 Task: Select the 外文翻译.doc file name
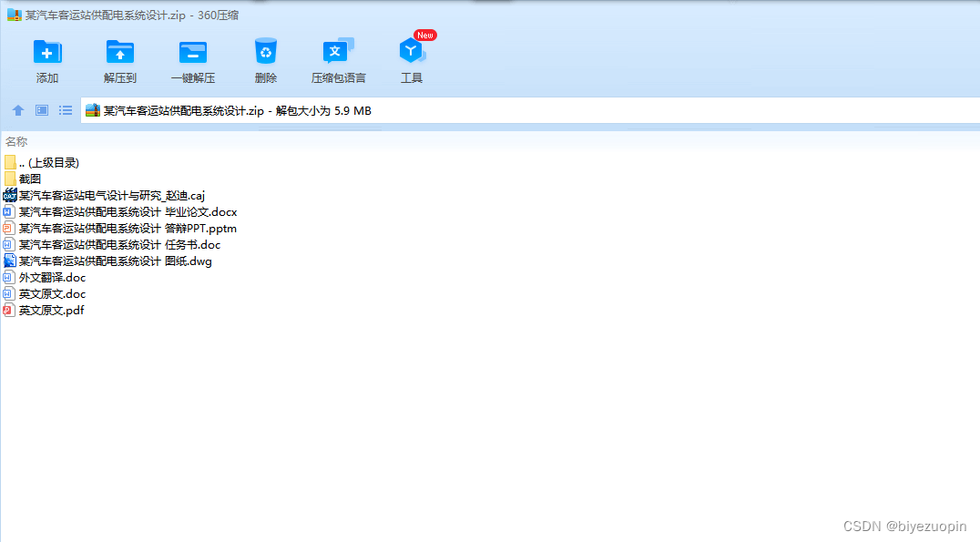(x=52, y=277)
